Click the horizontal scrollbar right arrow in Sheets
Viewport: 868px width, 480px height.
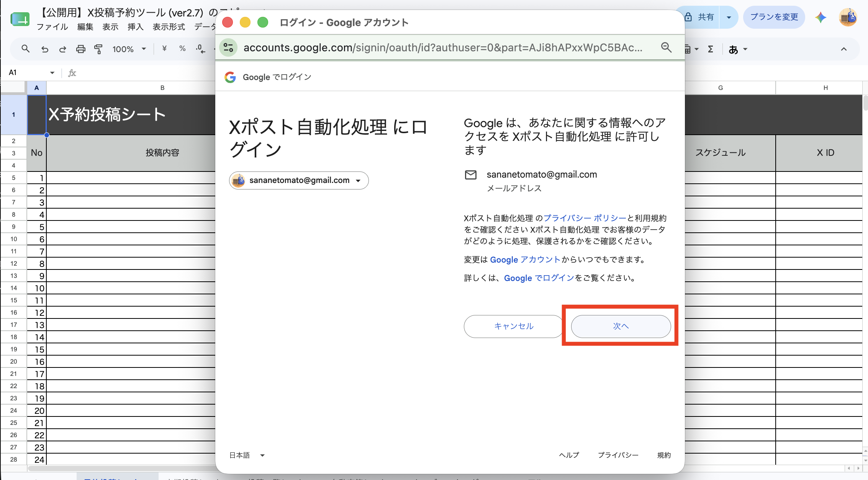pos(858,468)
